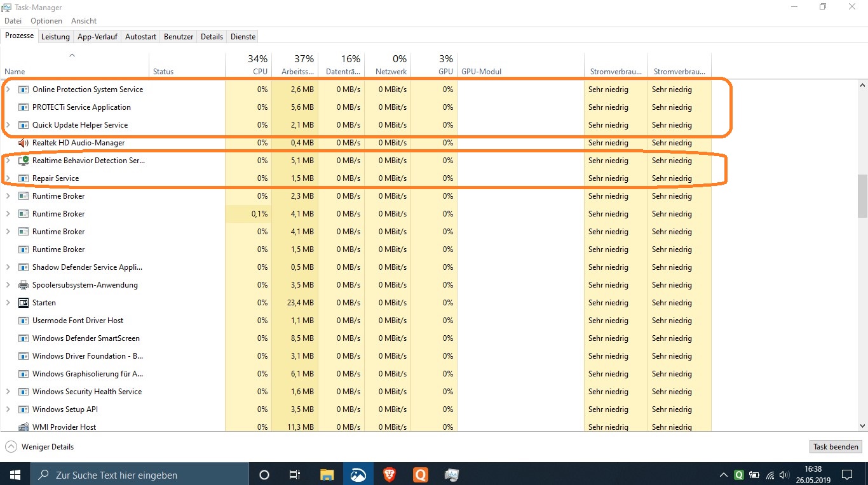Click the Realtek HD Audio-Manager speaker icon

[24, 143]
